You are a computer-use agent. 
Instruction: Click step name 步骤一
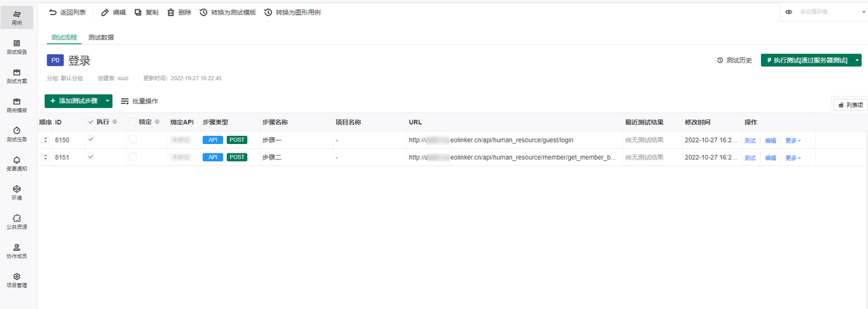click(x=272, y=140)
